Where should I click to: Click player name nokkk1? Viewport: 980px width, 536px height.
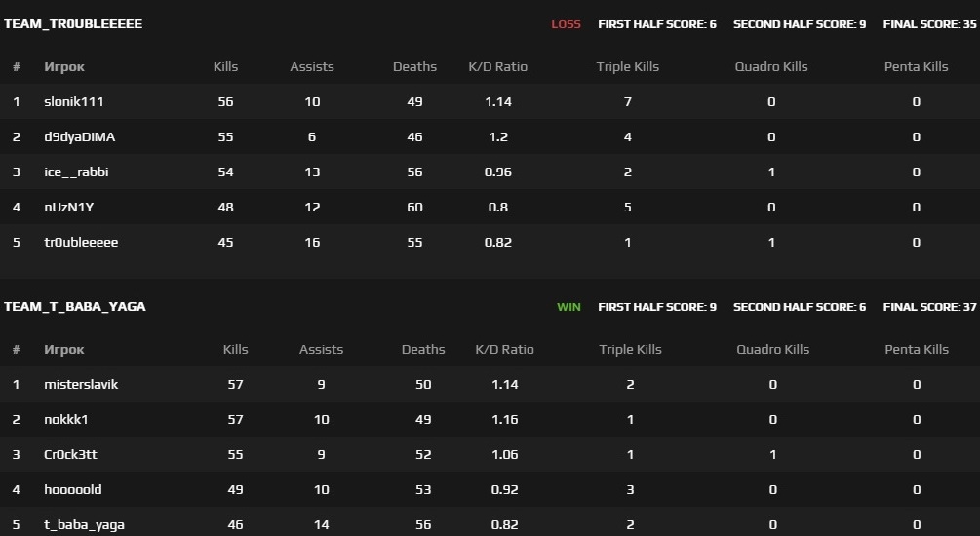(67, 420)
